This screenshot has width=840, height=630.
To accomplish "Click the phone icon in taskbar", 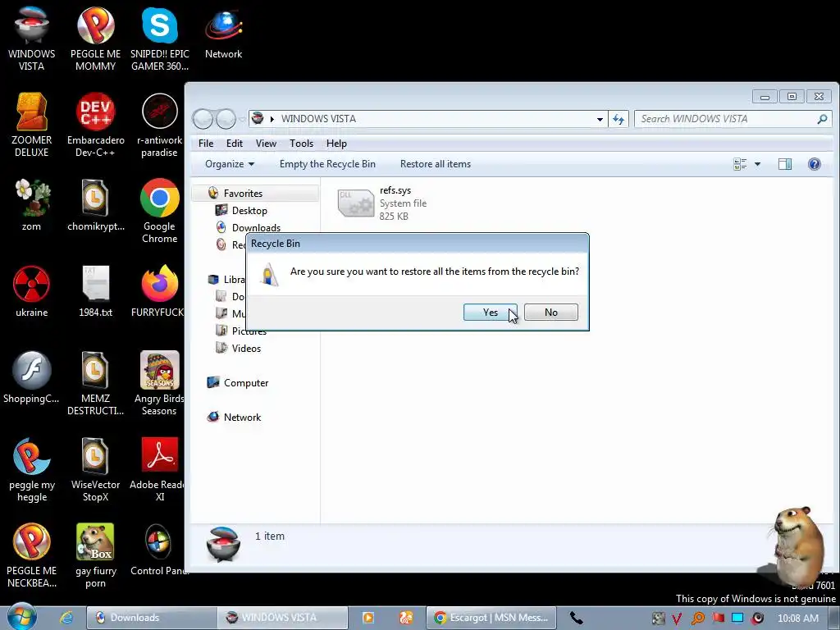I will coord(576,618).
